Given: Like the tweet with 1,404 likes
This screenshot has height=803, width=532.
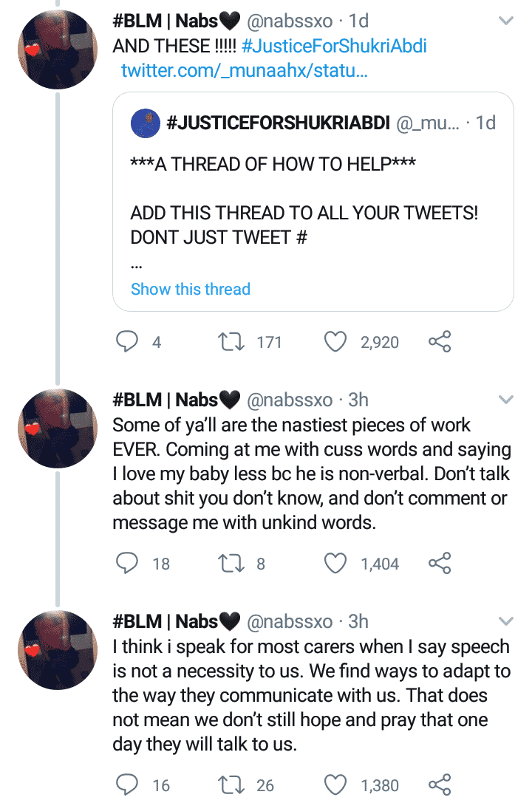Looking at the screenshot, I should pyautogui.click(x=336, y=564).
